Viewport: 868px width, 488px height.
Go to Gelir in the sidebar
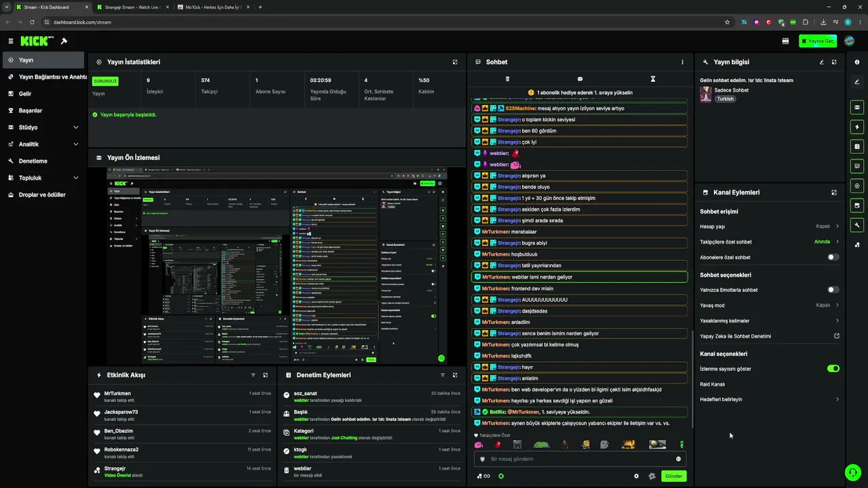click(43, 94)
